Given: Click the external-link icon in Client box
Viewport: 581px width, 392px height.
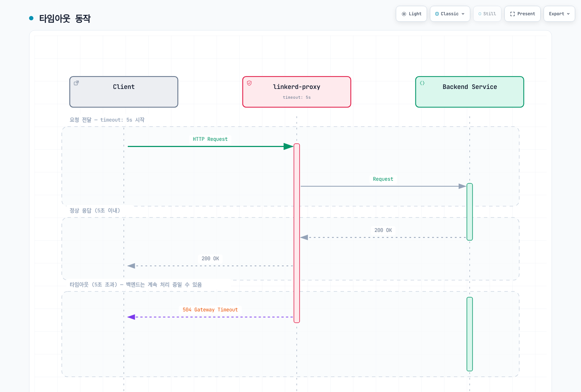Looking at the screenshot, I should [76, 83].
